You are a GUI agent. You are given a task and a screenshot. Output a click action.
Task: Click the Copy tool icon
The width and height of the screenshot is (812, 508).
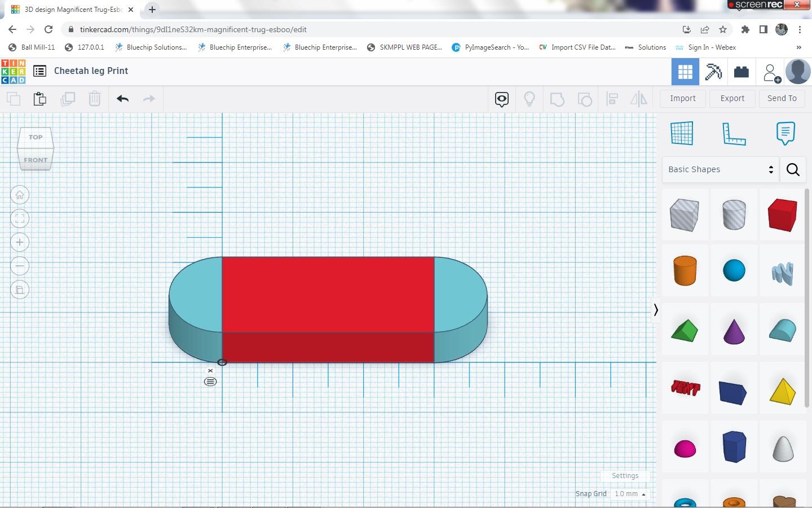coord(14,99)
